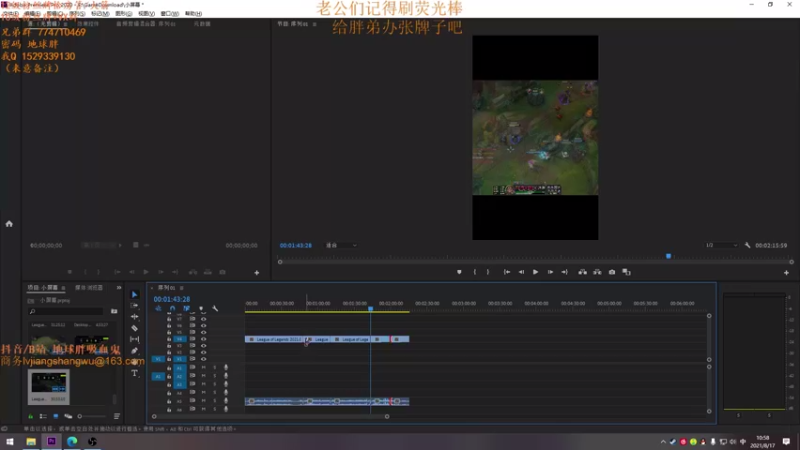Screen dimensions: 800x450
Task: Click Project panel search field
Action: [66, 311]
